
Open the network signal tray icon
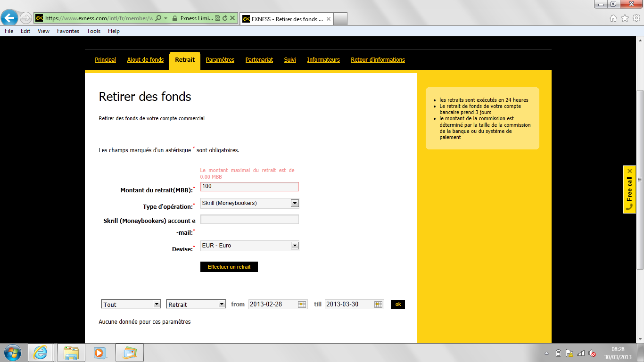pos(581,353)
